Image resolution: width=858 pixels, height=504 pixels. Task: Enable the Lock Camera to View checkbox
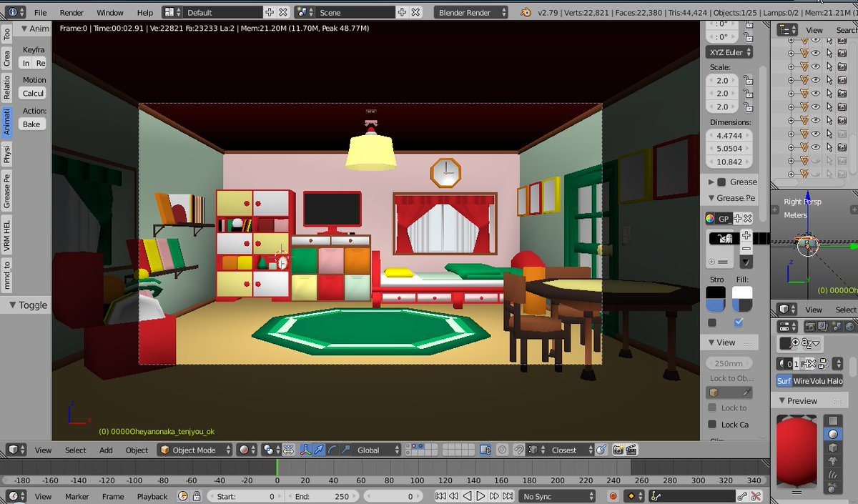click(712, 424)
